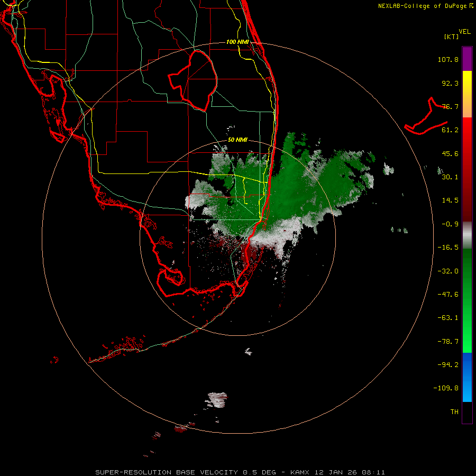Select the -16.5 legend value
This screenshot has width=476, height=476.
448,248
